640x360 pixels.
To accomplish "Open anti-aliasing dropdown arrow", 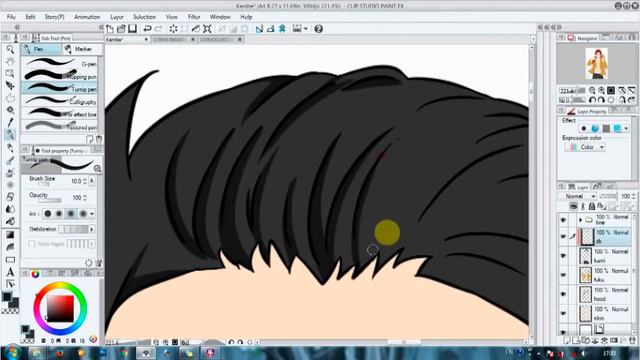I will tap(92, 214).
